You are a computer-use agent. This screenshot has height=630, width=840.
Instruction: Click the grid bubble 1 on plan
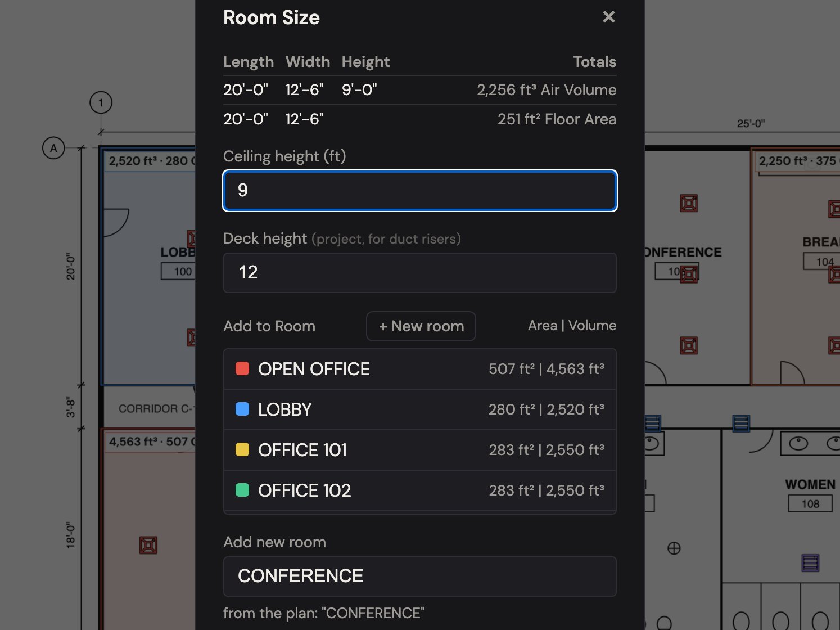tap(101, 103)
